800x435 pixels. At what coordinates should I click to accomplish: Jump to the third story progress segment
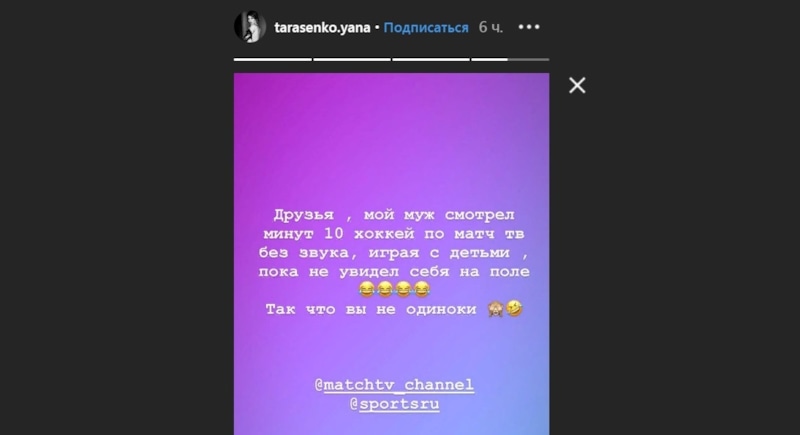pyautogui.click(x=431, y=60)
